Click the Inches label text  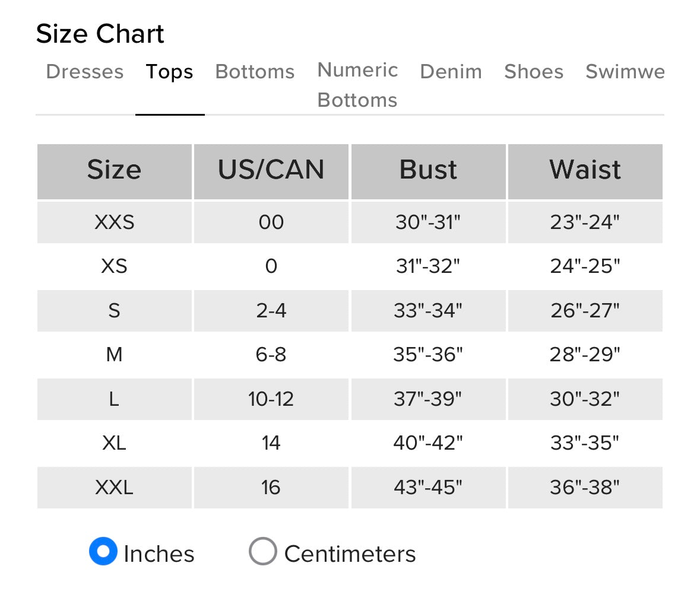(159, 554)
